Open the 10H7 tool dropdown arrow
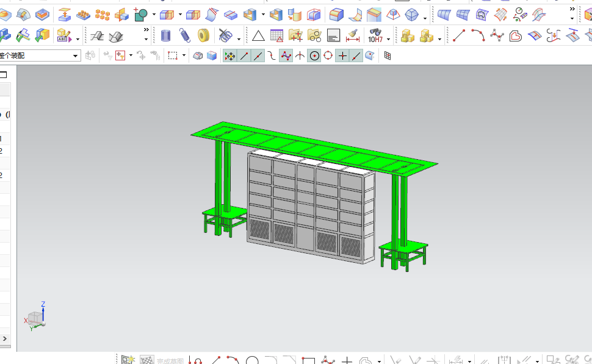The height and width of the screenshot is (364, 592). (389, 39)
